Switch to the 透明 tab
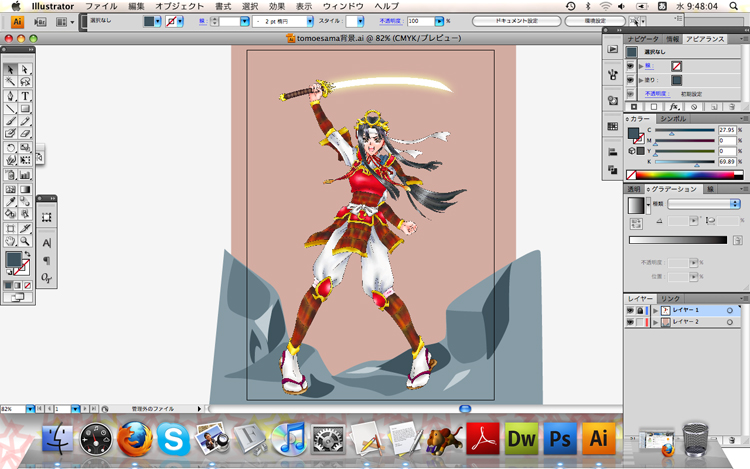 tap(633, 189)
